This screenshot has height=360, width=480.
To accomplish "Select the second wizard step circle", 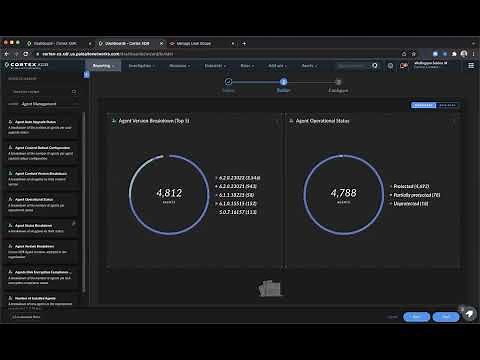I will (283, 82).
